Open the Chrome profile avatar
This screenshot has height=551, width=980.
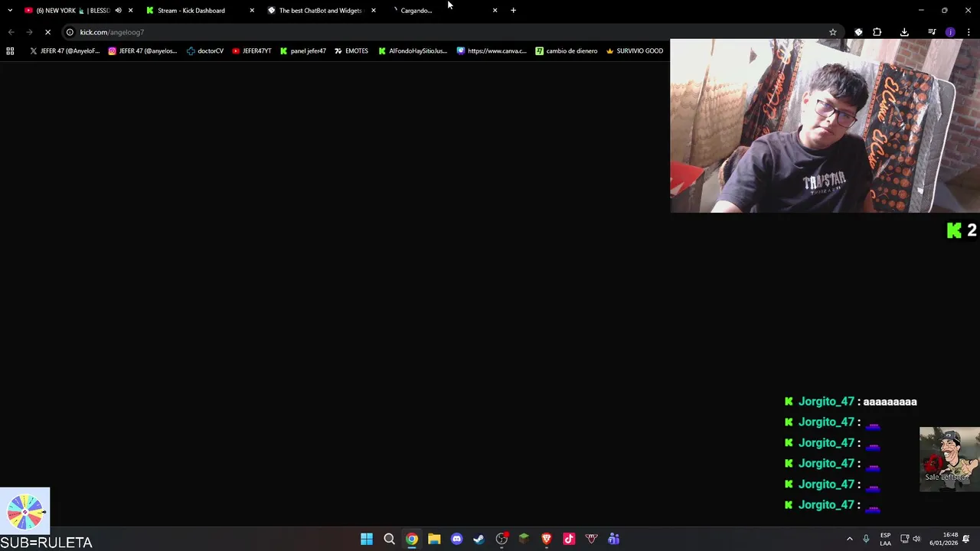[950, 32]
